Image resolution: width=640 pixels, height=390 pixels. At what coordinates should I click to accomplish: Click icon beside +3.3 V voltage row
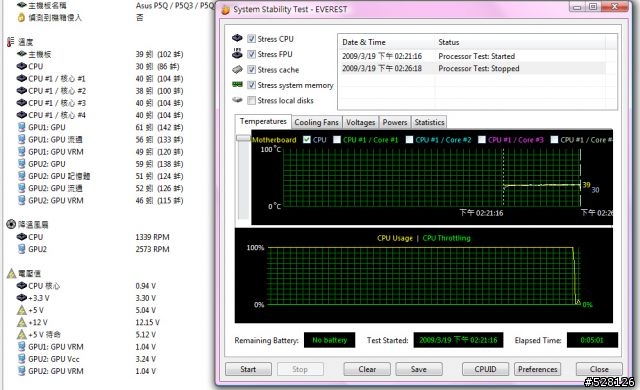pos(22,298)
